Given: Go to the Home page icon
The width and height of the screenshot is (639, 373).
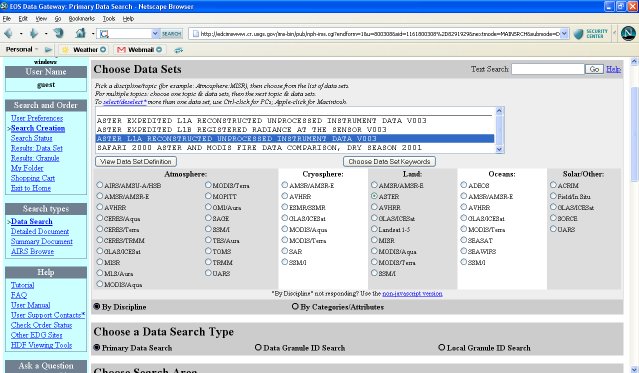Looking at the screenshot, I should tap(81, 33).
